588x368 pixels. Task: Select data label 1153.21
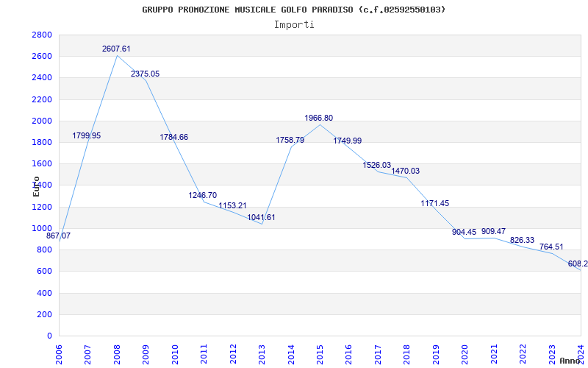tap(232, 206)
